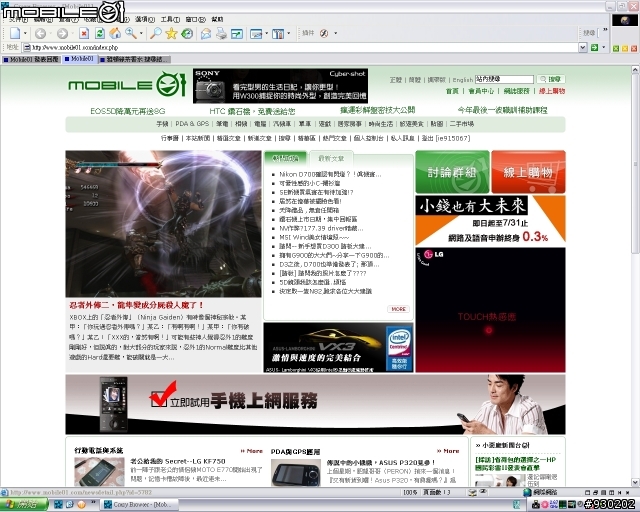Open the 選項(O) menu
The height and width of the screenshot is (512, 640).
tap(145, 19)
